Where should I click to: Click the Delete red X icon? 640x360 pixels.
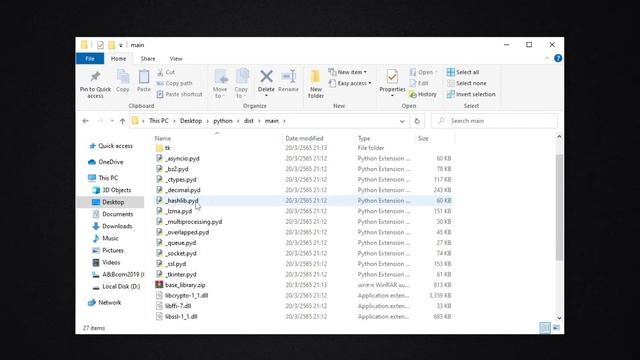coord(266,76)
